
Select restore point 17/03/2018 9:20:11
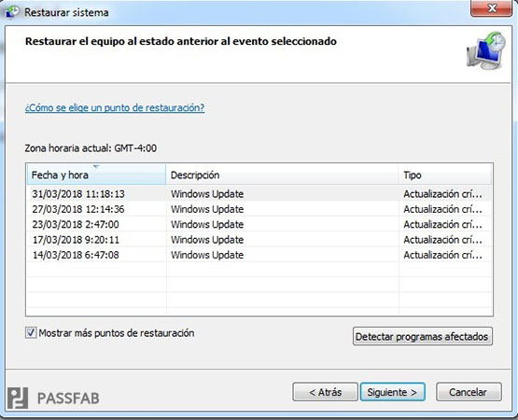click(259, 239)
